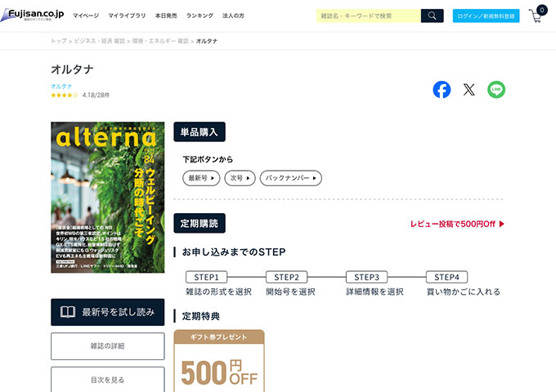This screenshot has height=392, width=556.
Task: Click the cart count badge 0
Action: click(x=542, y=10)
